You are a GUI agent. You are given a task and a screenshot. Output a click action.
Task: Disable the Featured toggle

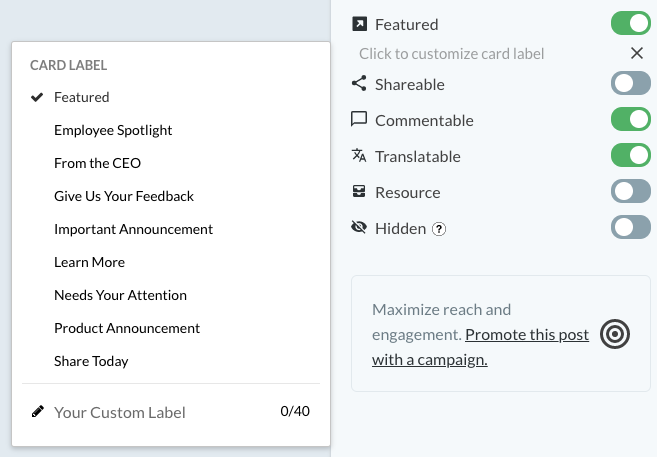(631, 23)
